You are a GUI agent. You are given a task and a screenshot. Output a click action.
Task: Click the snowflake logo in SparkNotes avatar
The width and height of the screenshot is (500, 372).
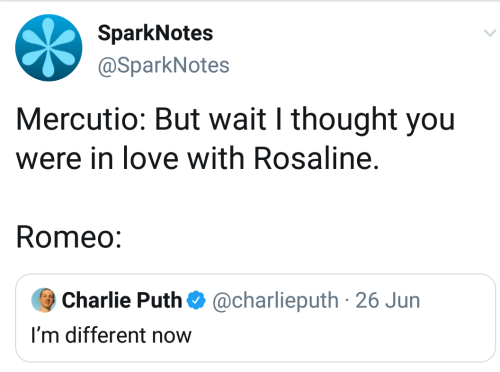[49, 48]
